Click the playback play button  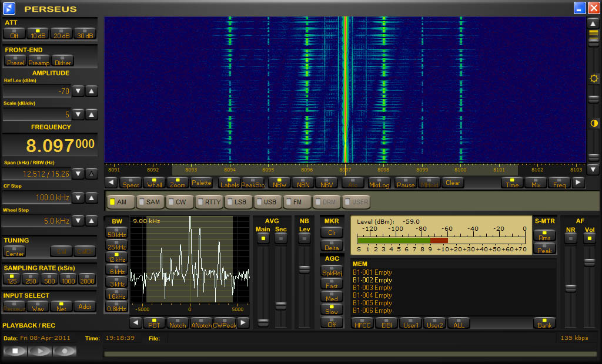coord(39,350)
